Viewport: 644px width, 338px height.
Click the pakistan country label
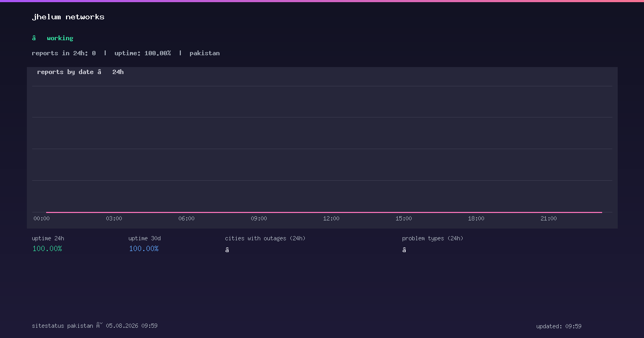[x=204, y=53]
